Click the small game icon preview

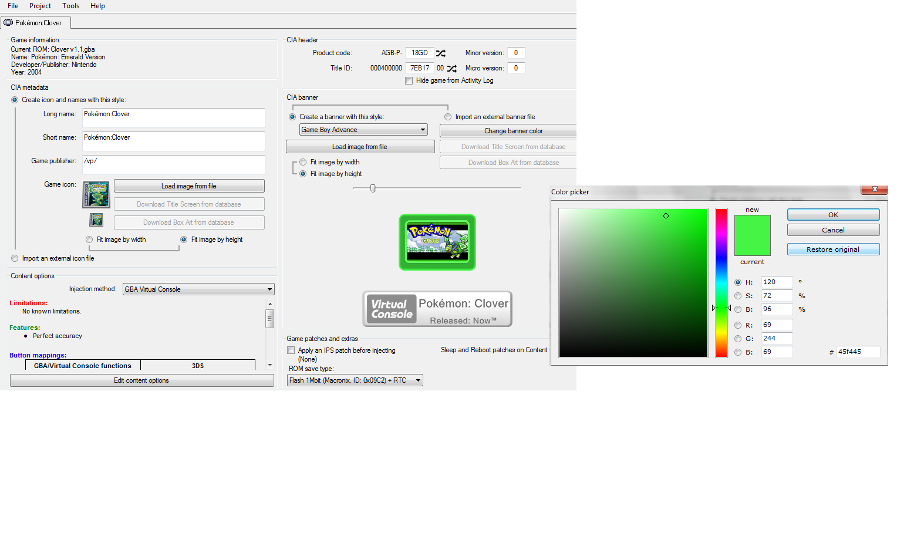pyautogui.click(x=96, y=220)
